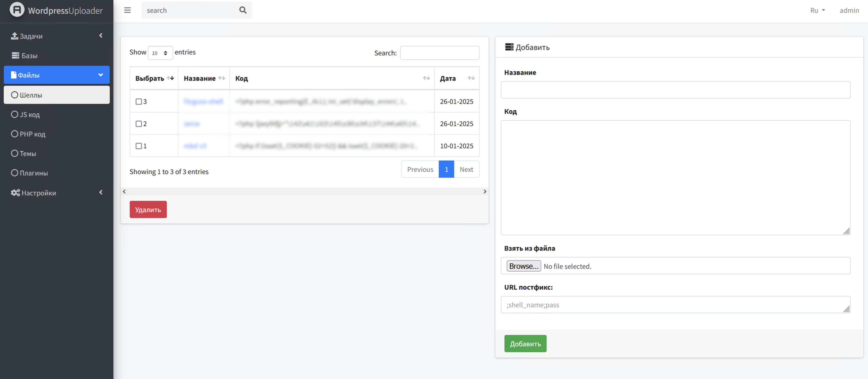Click right arrow of horizontal scrollbar
This screenshot has width=868, height=379.
pos(485,191)
